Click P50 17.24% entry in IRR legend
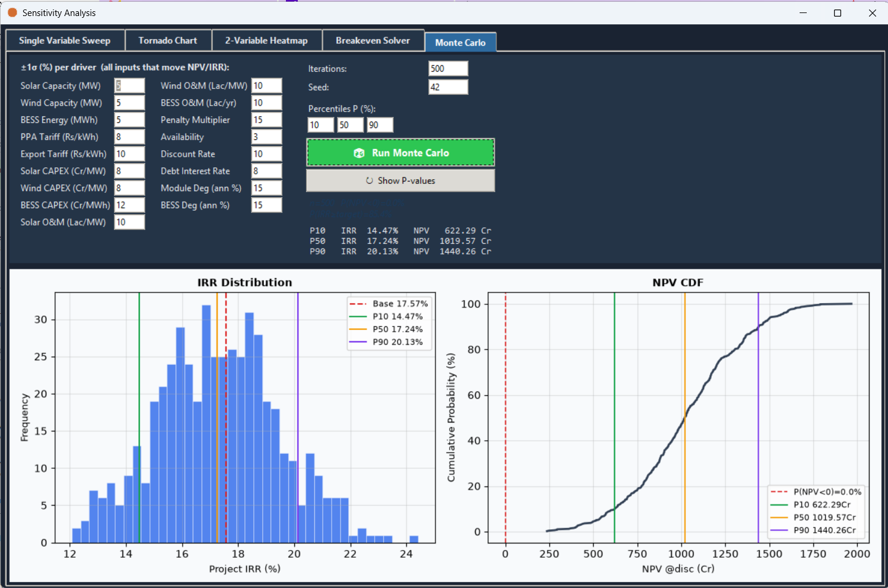888x588 pixels. 387,329
